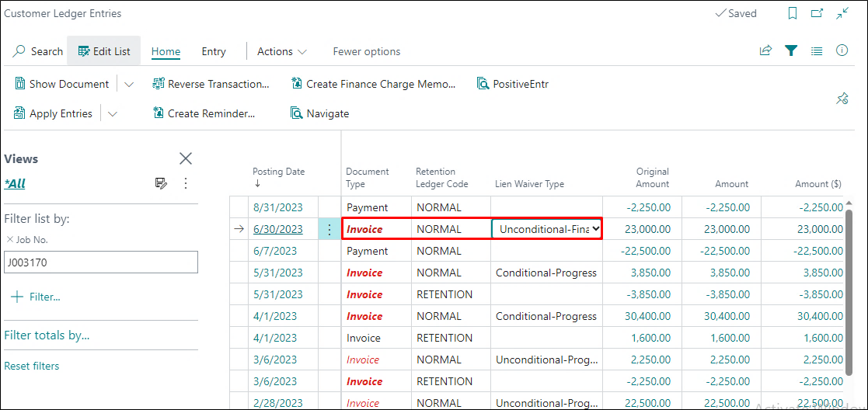Screen dimensions: 868x410
Task: Switch to the Entry tab
Action: [214, 51]
